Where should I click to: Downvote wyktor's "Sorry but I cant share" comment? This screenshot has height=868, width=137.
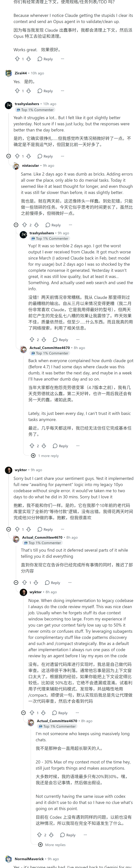pos(29,529)
